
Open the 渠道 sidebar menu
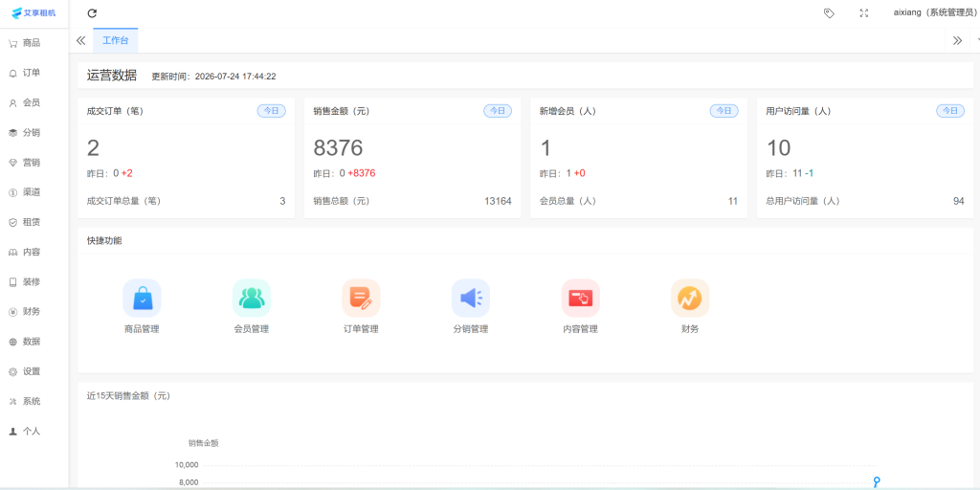[x=33, y=192]
